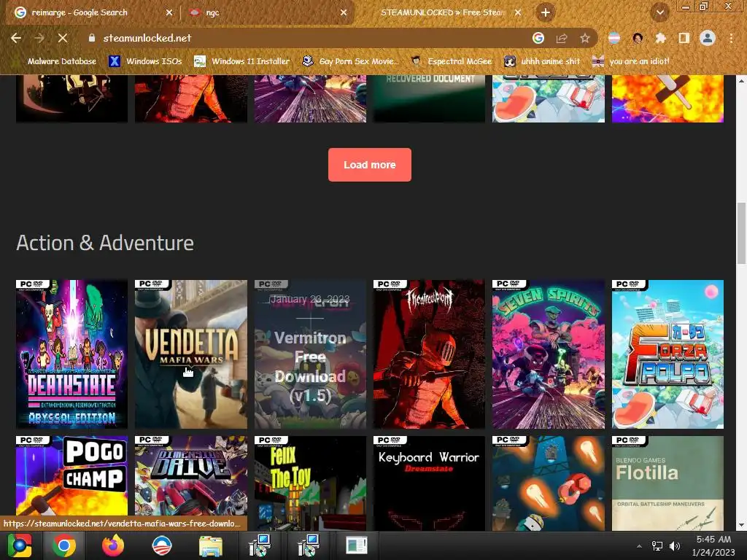Open the Felix The Toy game cover
Screen dimensions: 747x560
pyautogui.click(x=310, y=483)
